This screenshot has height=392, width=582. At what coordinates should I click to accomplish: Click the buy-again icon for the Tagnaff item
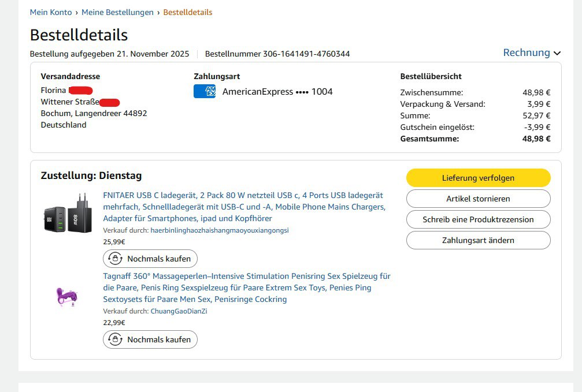tap(116, 339)
